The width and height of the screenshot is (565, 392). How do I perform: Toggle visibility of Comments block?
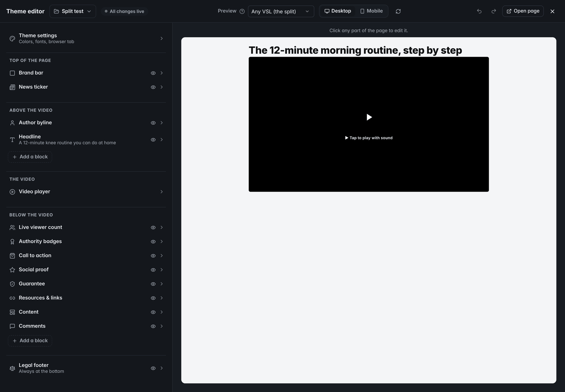(153, 326)
